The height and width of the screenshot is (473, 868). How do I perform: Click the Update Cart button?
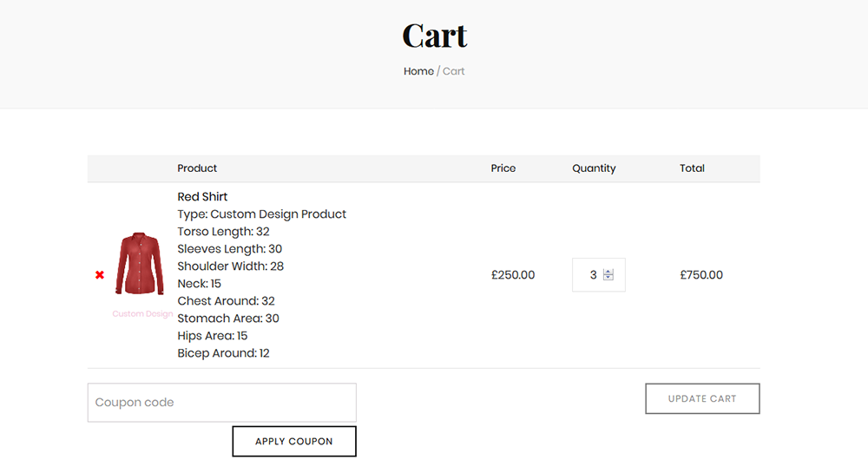pos(702,399)
